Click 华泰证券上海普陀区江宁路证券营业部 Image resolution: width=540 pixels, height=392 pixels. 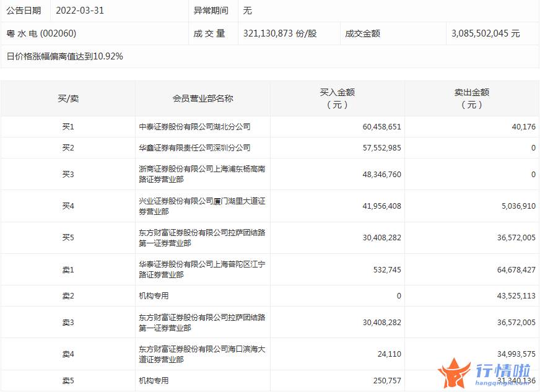click(202, 269)
